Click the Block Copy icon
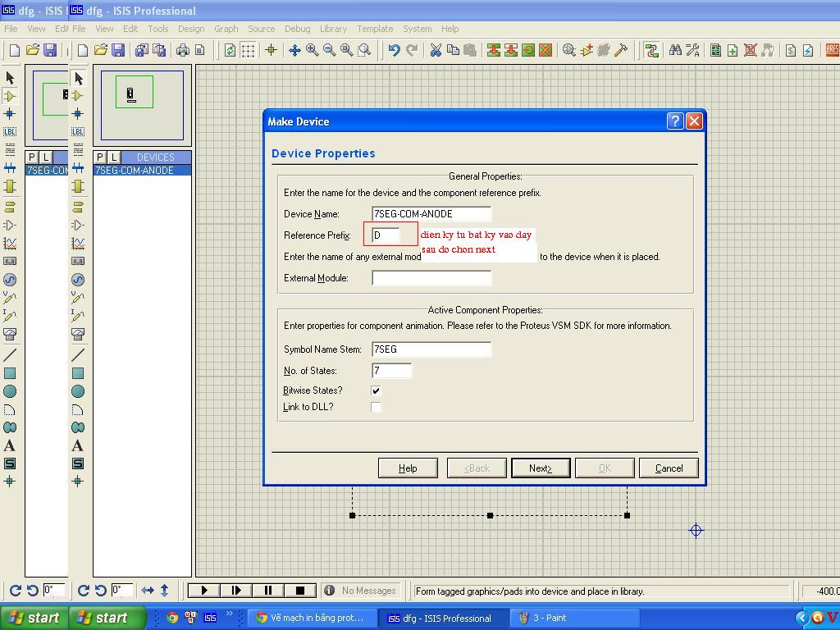The width and height of the screenshot is (840, 630). click(493, 50)
